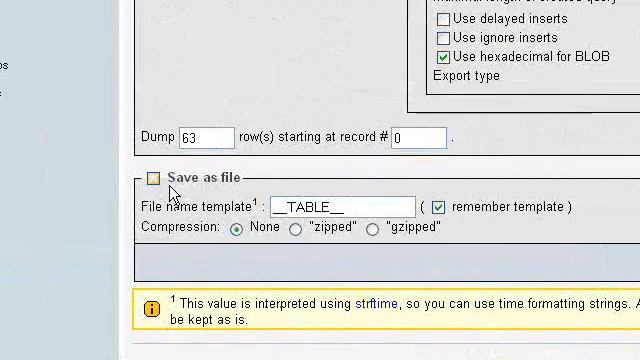Click the starting record number field
Image resolution: width=640 pixels, height=360 pixels.
pyautogui.click(x=419, y=138)
